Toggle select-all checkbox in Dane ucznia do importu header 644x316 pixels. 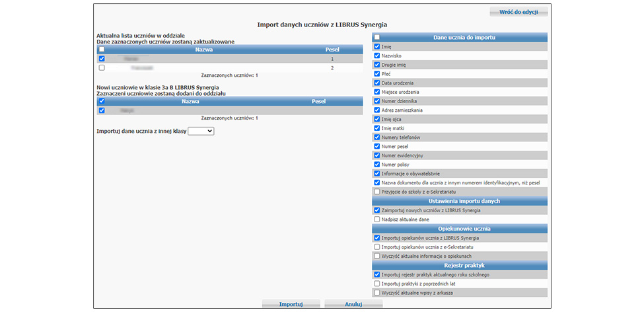tap(376, 38)
